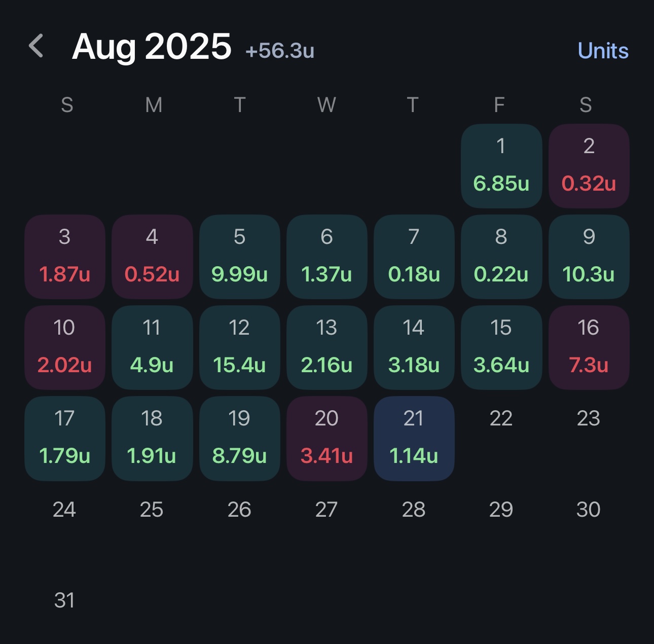
Task: Open August 10 with 2.02u loss
Action: tap(64, 347)
